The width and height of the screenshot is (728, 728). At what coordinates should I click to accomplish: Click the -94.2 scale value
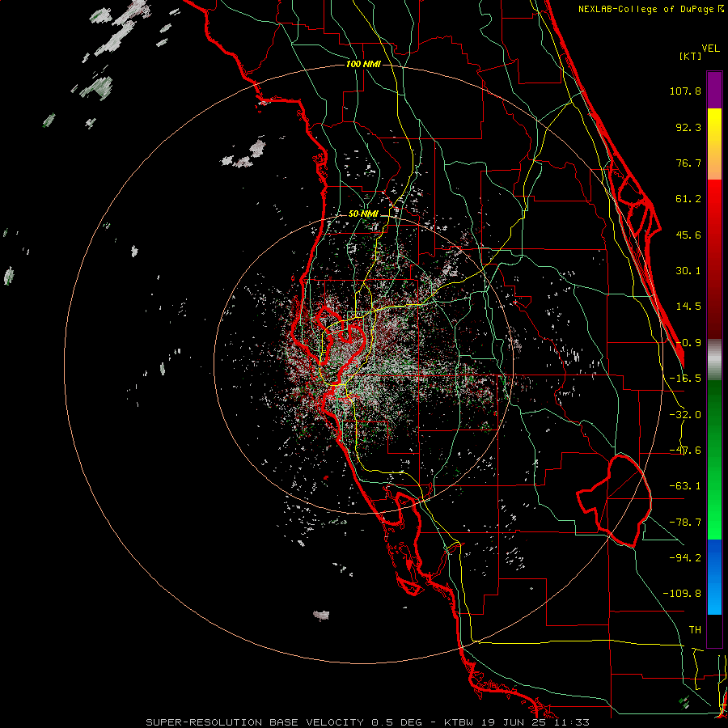tap(685, 557)
